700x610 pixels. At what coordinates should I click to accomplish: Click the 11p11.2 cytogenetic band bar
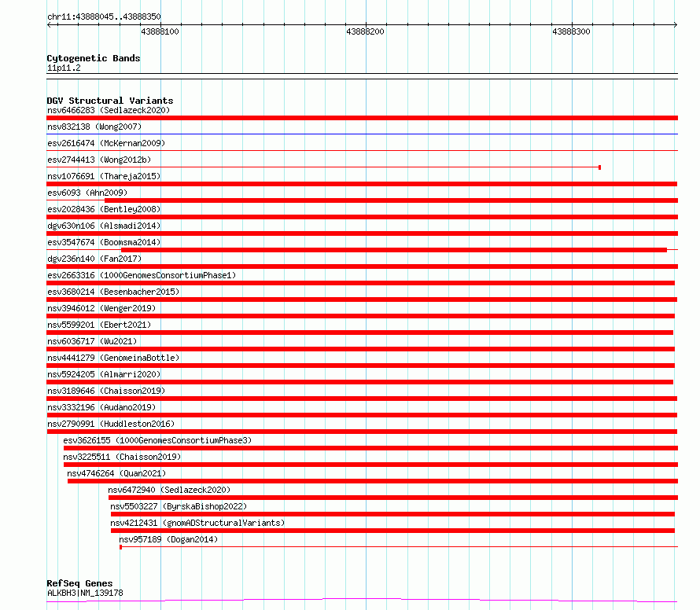coord(362,76)
